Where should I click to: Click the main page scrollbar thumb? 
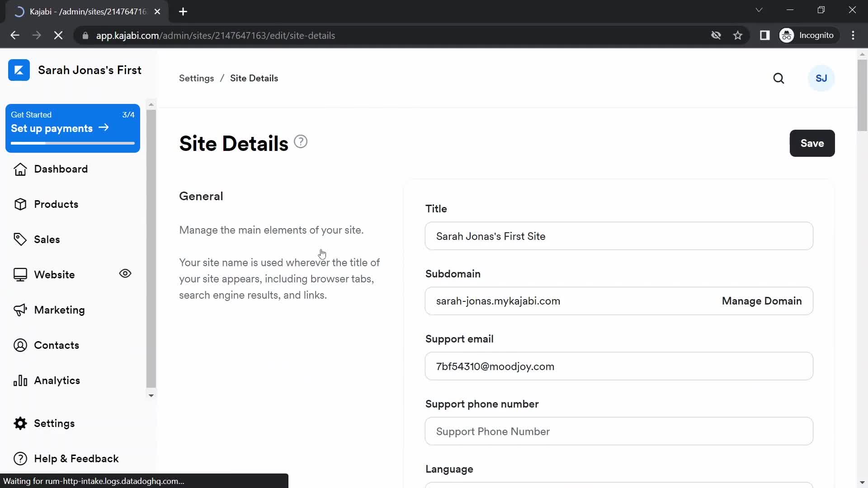tap(862, 95)
